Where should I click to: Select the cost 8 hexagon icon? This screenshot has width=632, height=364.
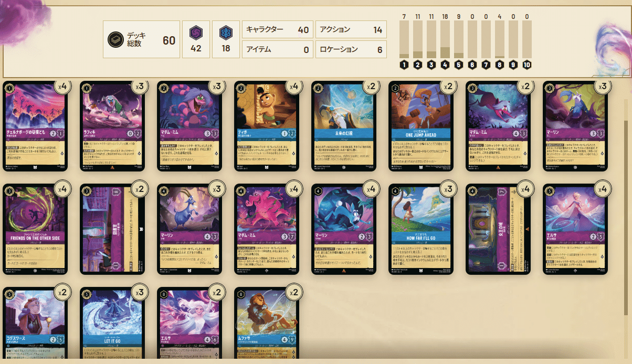500,65
